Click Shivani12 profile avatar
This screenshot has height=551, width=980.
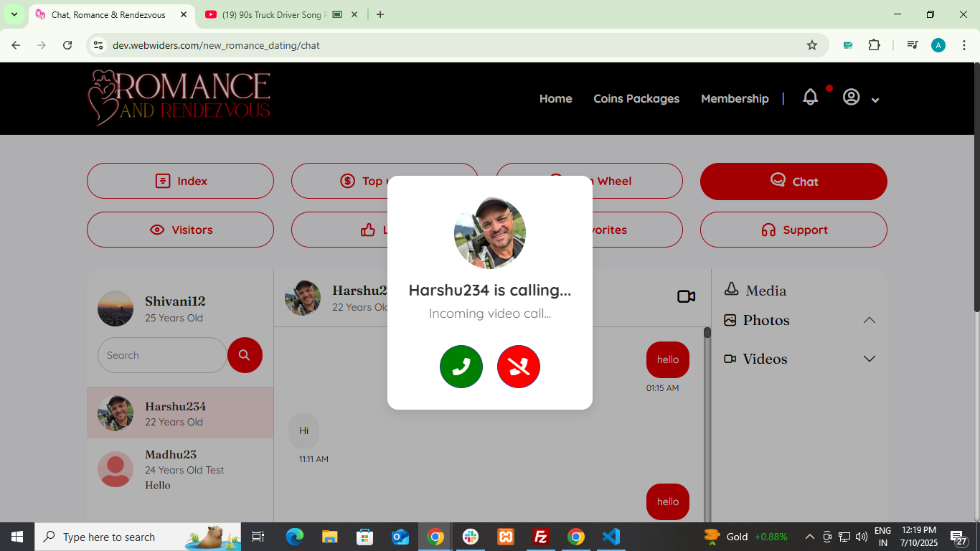coord(116,309)
